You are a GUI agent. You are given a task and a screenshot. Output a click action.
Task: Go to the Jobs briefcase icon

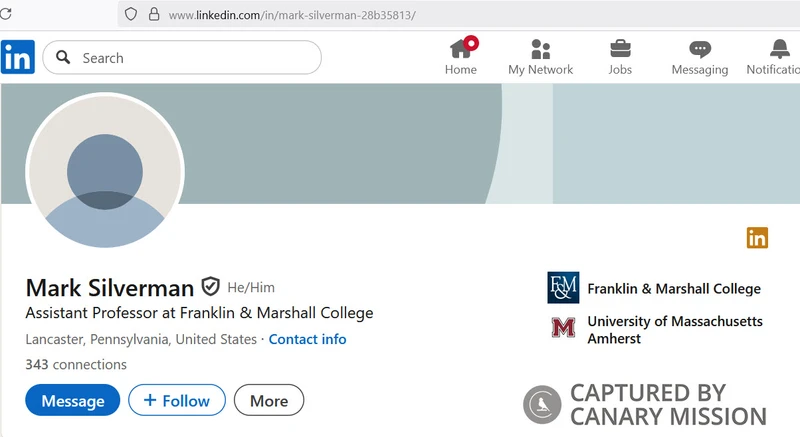tap(620, 49)
